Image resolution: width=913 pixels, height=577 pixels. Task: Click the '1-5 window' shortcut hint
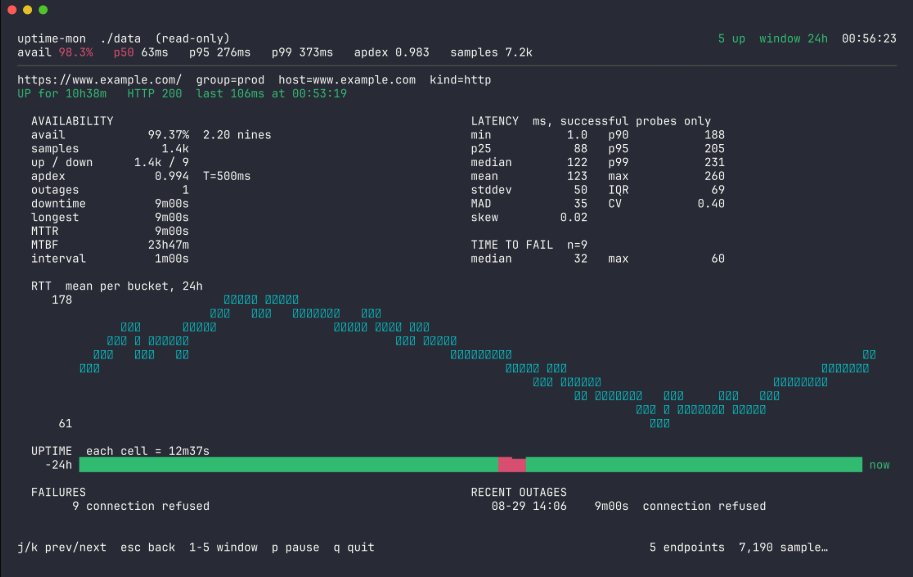point(223,547)
